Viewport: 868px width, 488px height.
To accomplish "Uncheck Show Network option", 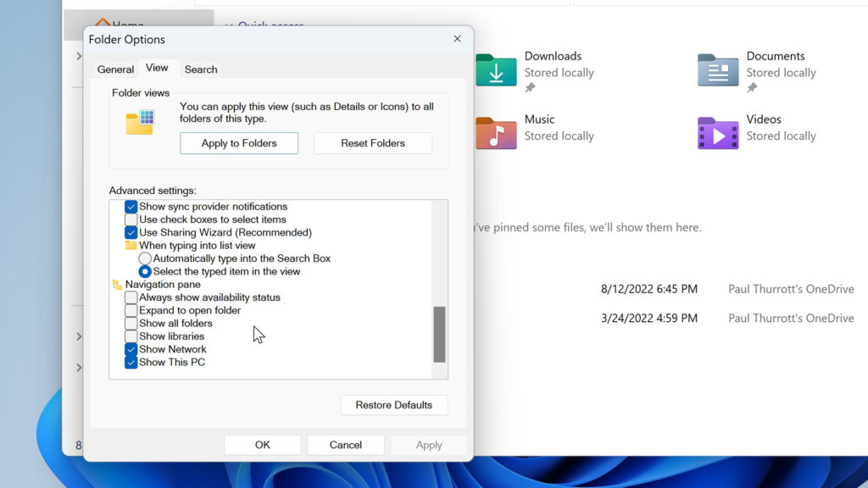I will [x=131, y=350].
